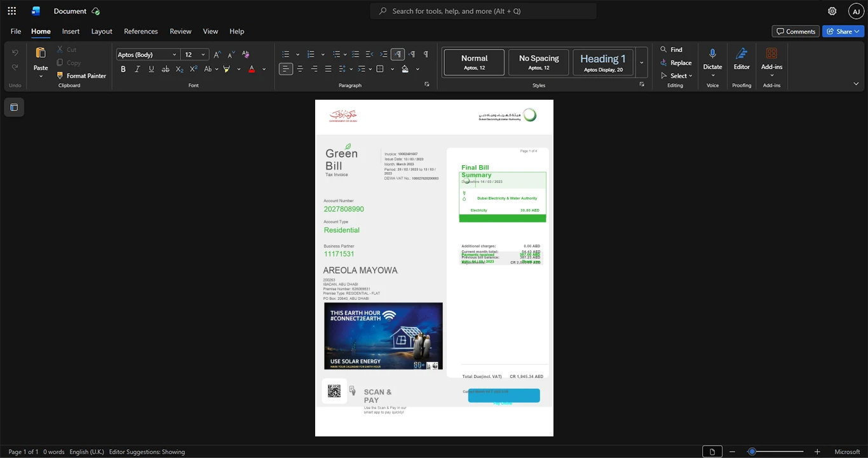This screenshot has width=868, height=458.
Task: Open the navigation pane sidebar icon
Action: coord(14,107)
